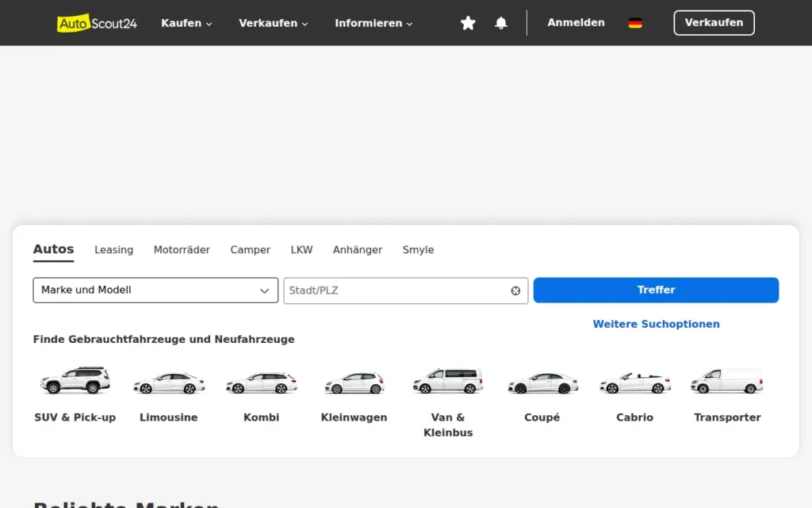
Task: Select the Van & Kleinbus vehicle image
Action: [x=448, y=381]
